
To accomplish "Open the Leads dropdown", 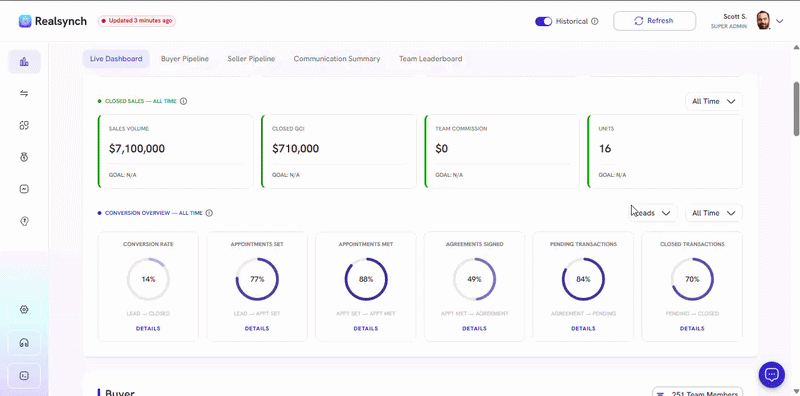I will (x=653, y=213).
